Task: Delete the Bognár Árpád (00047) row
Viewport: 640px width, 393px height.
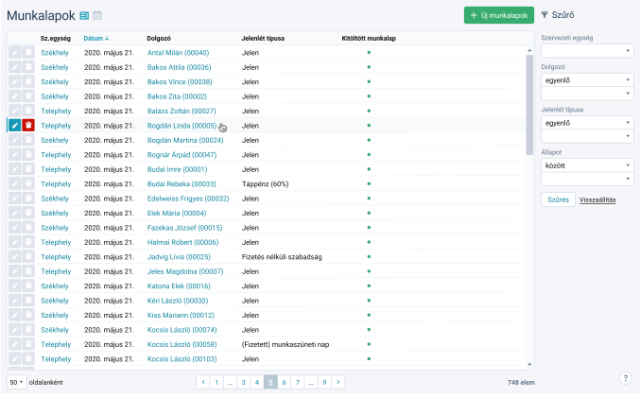Action: pos(29,155)
